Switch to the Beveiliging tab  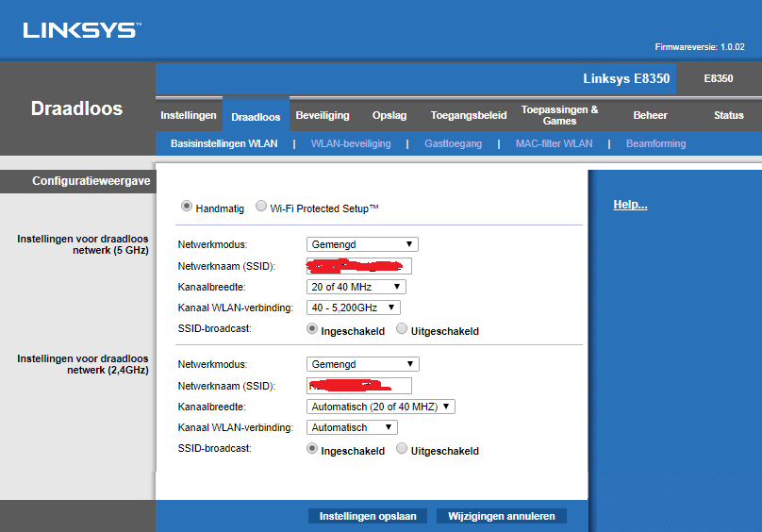(323, 115)
